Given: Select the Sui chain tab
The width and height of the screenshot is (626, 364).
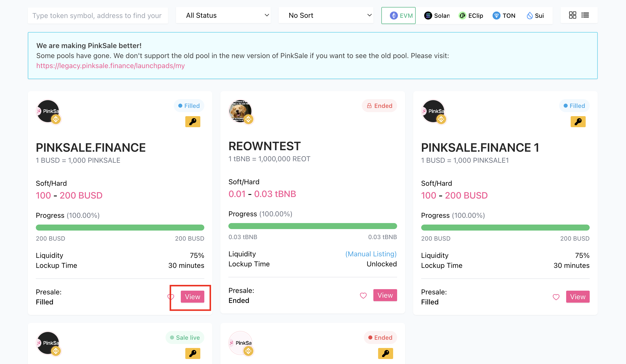Looking at the screenshot, I should tap(535, 16).
